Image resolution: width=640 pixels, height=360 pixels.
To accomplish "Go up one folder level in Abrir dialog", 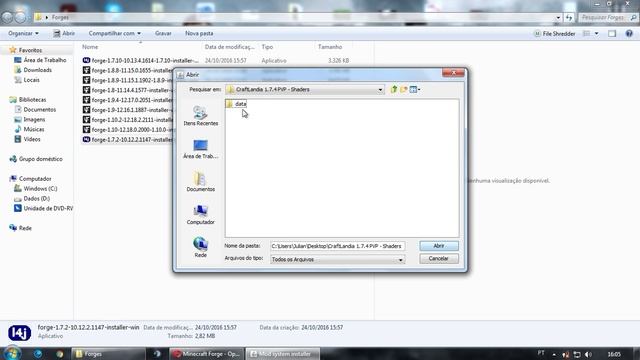I will [x=394, y=89].
